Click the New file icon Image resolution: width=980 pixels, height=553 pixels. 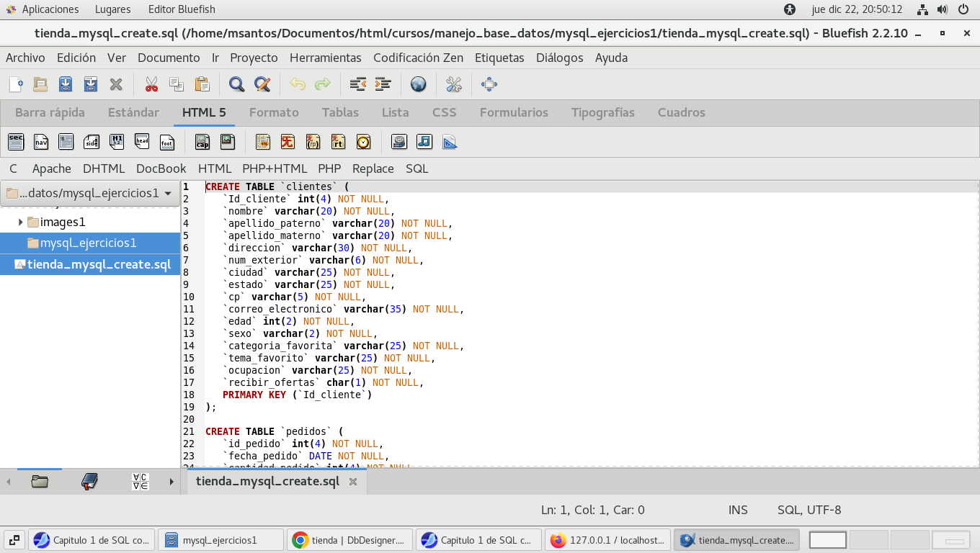[x=16, y=84]
